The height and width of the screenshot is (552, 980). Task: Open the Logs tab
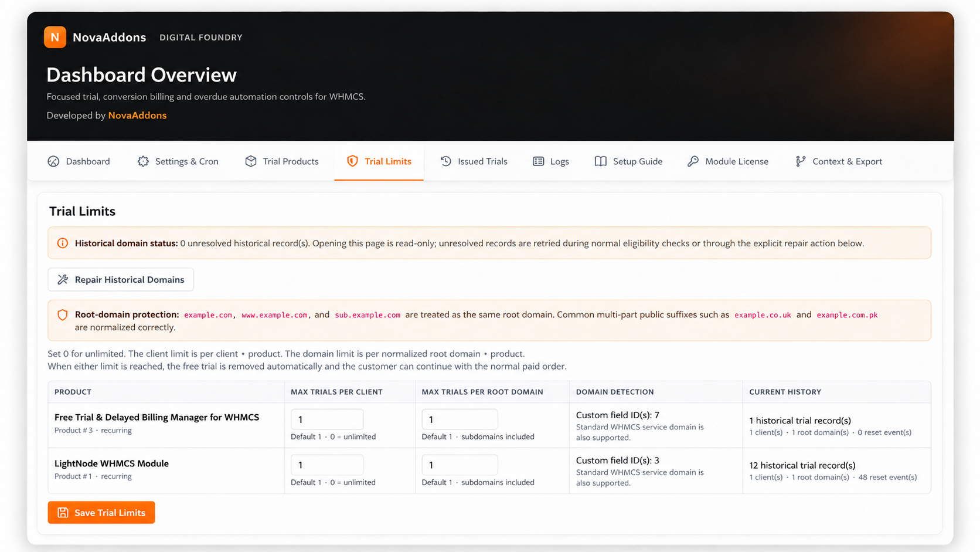click(x=551, y=161)
